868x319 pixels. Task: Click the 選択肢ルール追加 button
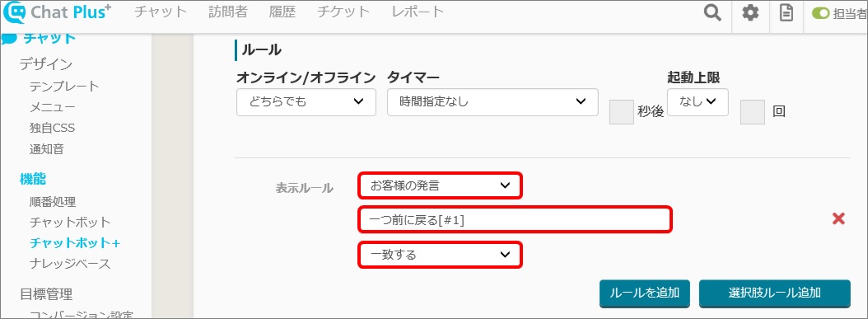tap(774, 293)
